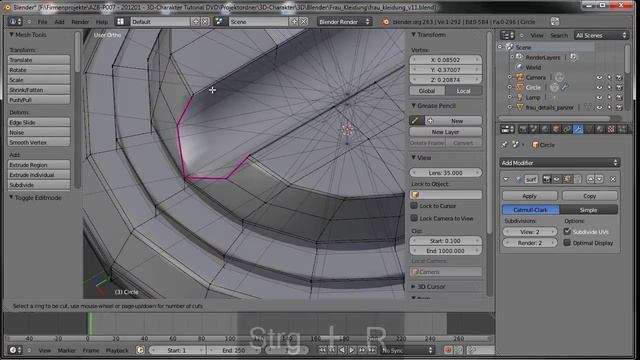Click the Clip End 1000.000 field
640x360 pixels.
click(446, 251)
